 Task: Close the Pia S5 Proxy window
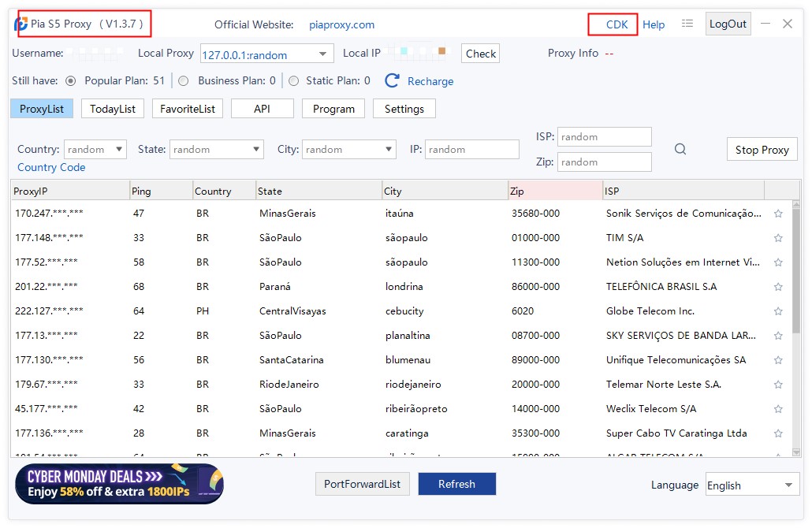point(788,24)
